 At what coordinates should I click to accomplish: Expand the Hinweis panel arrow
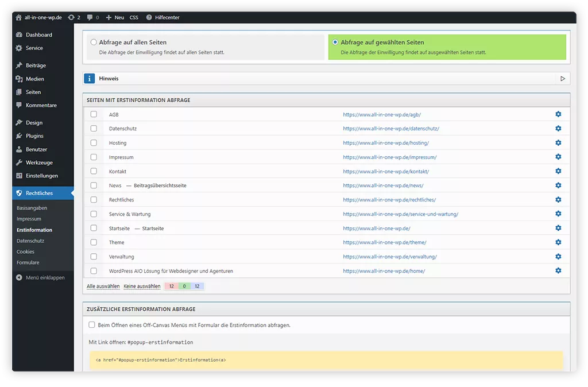(x=563, y=79)
